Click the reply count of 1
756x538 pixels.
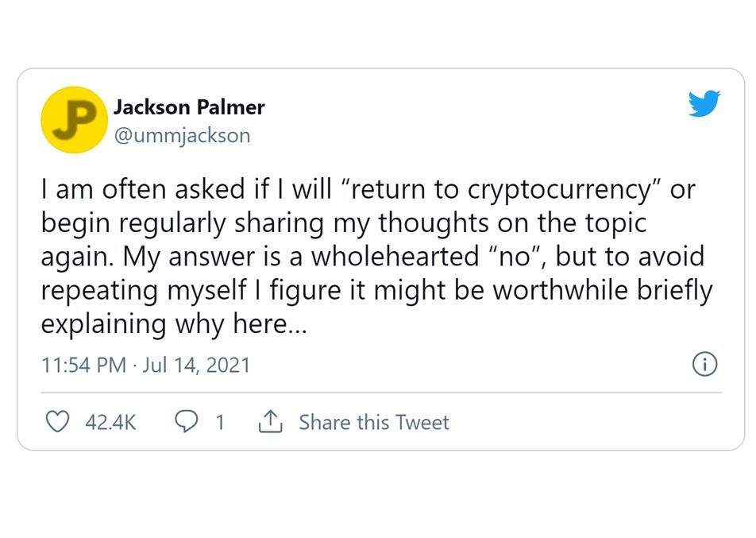click(220, 422)
